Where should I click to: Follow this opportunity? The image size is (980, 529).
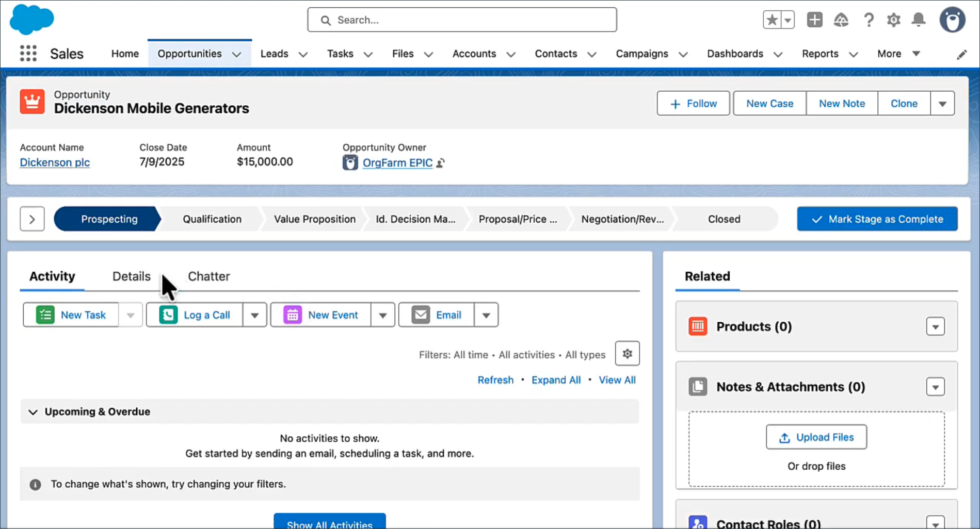[693, 103]
